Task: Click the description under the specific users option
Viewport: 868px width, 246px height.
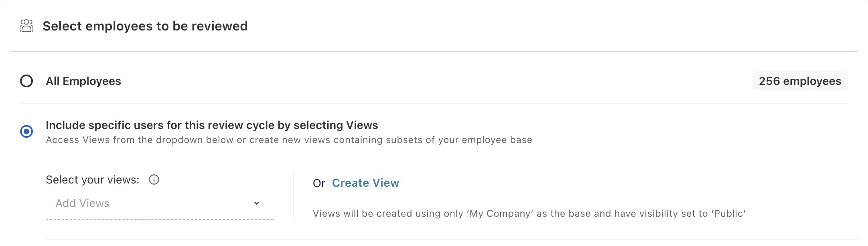Action: pyautogui.click(x=289, y=140)
